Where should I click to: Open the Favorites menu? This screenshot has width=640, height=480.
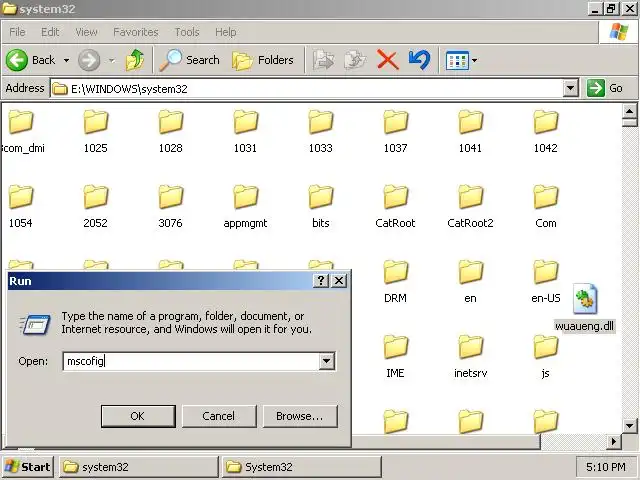(x=136, y=32)
